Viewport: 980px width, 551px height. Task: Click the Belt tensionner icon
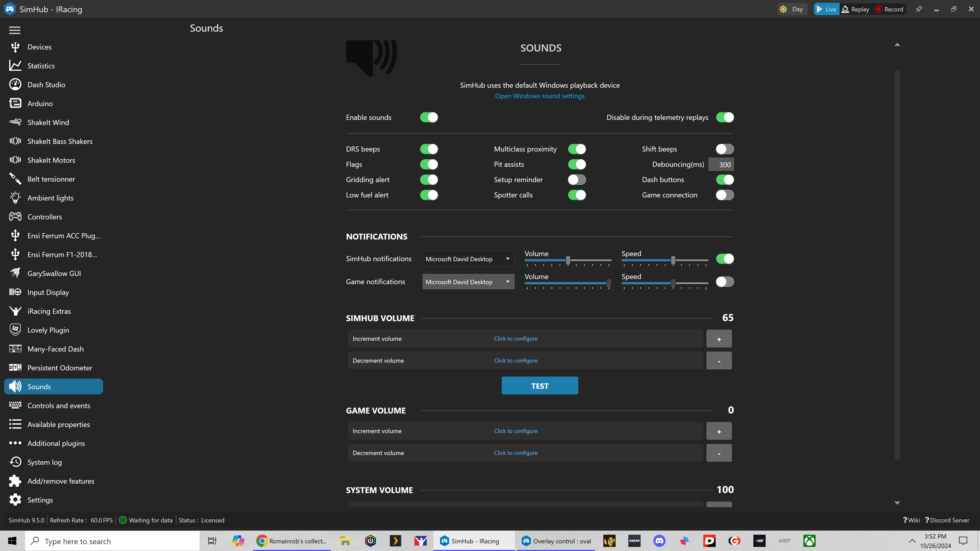[15, 179]
